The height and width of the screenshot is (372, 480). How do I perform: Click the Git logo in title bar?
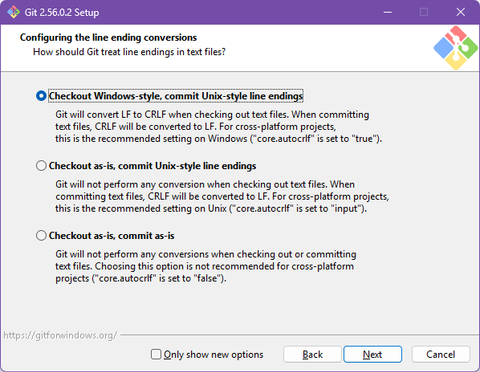tap(14, 12)
